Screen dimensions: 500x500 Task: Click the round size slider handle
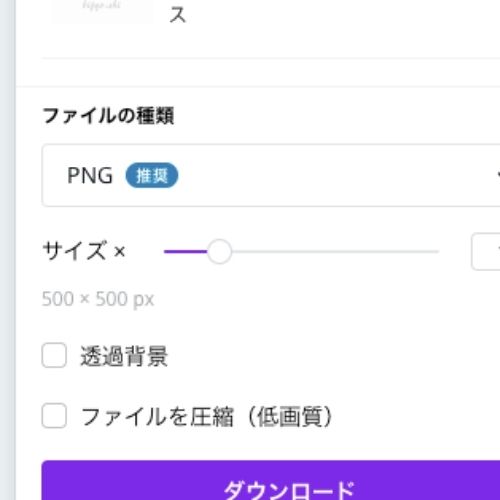tap(219, 251)
